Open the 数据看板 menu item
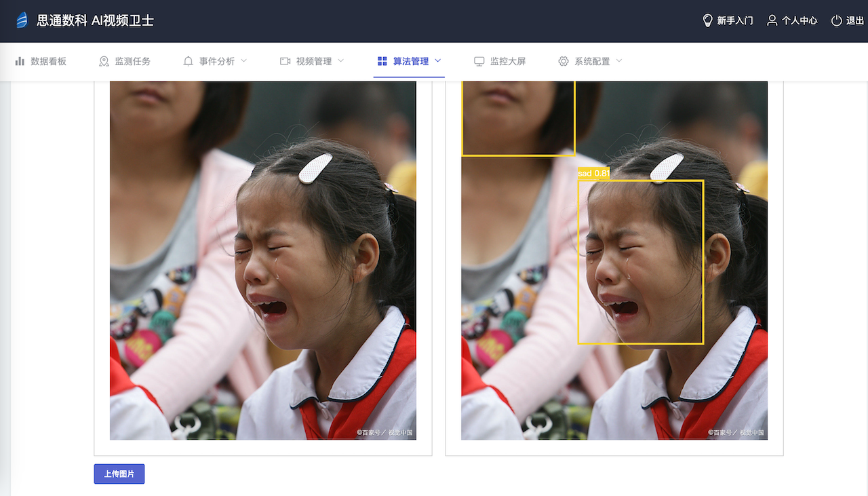Screen dimensions: 868x496 click(x=41, y=61)
